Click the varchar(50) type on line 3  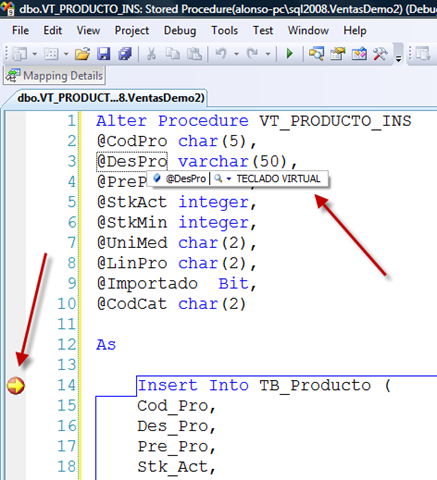tap(233, 162)
